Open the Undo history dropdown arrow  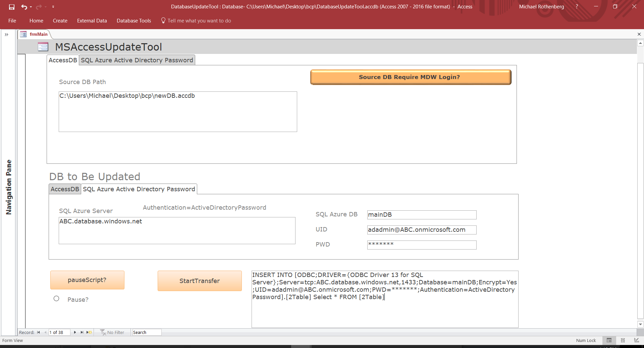point(31,7)
